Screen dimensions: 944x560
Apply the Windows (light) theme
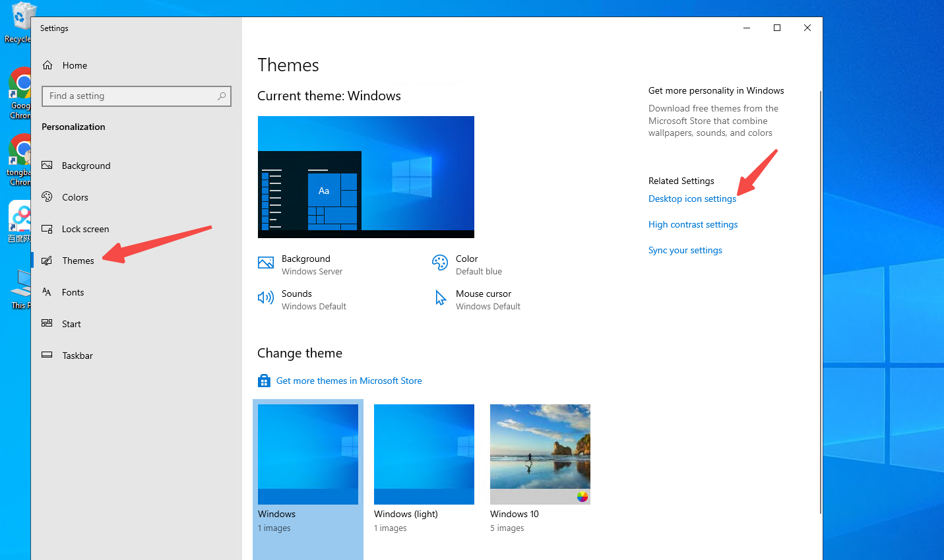click(x=424, y=454)
